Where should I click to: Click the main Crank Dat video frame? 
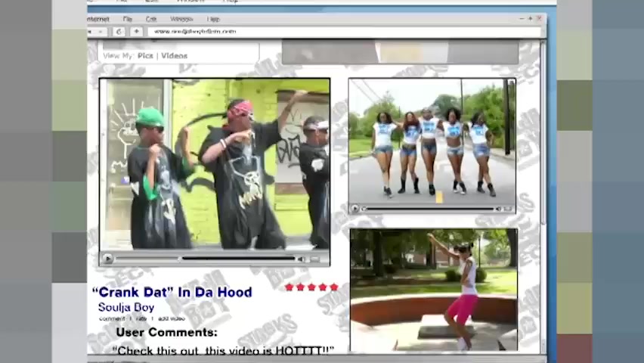[215, 164]
